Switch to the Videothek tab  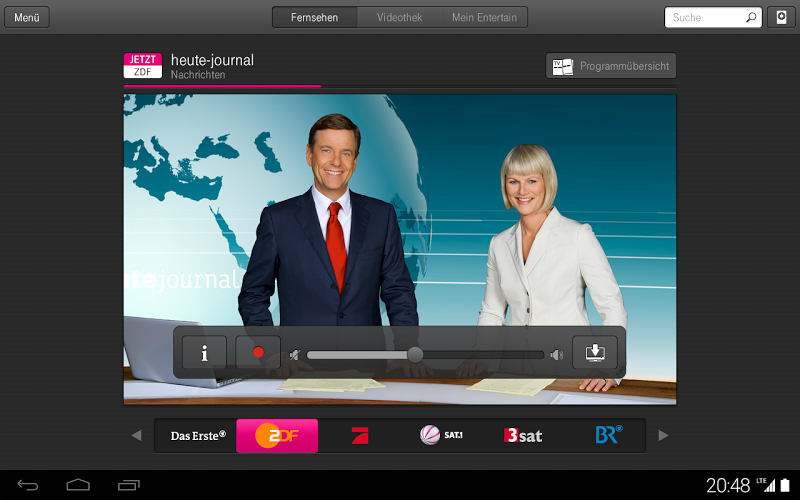pyautogui.click(x=399, y=17)
